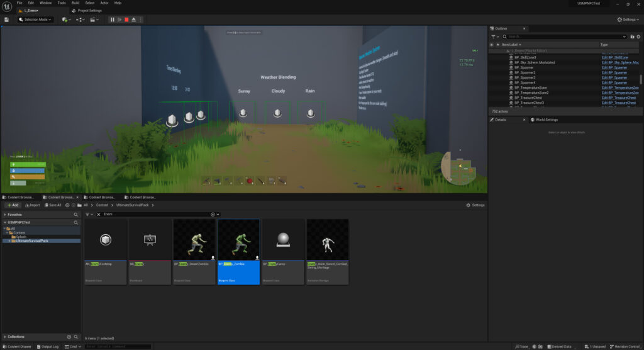Image resolution: width=644 pixels, height=350 pixels.
Task: Select the first Content Browser tab
Action: pos(18,198)
